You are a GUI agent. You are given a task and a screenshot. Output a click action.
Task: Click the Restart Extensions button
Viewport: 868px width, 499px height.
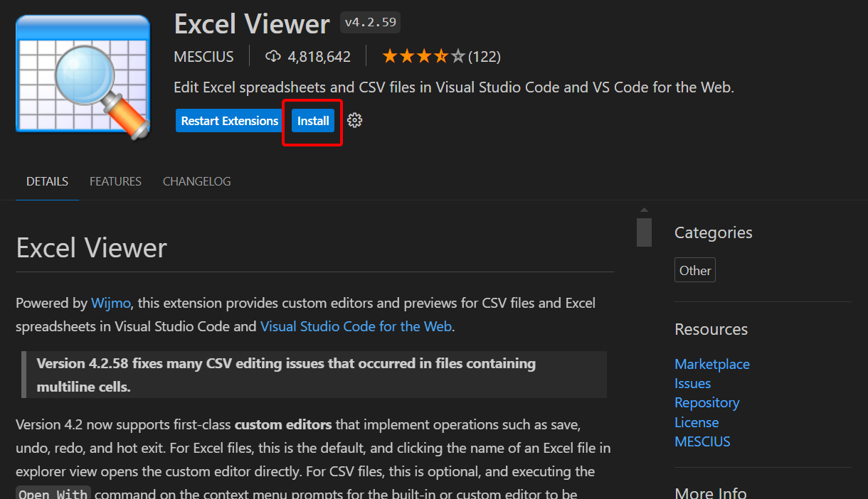[228, 121]
